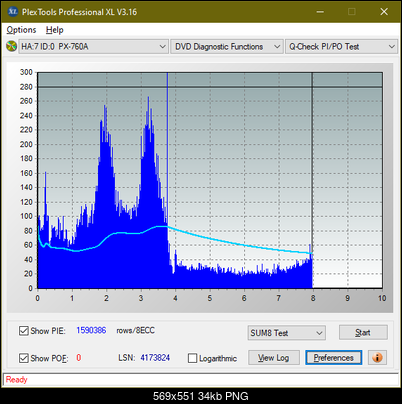Viewport: 402px width, 404px height.
Task: Open the Options menu
Action: [x=21, y=30]
